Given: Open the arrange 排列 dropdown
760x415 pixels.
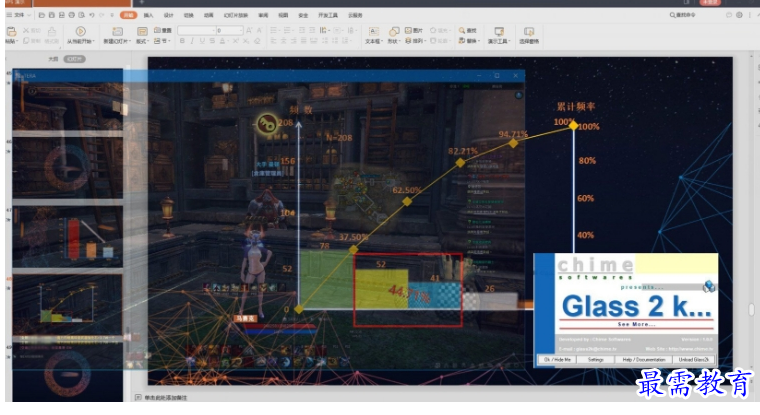Looking at the screenshot, I should click(415, 41).
